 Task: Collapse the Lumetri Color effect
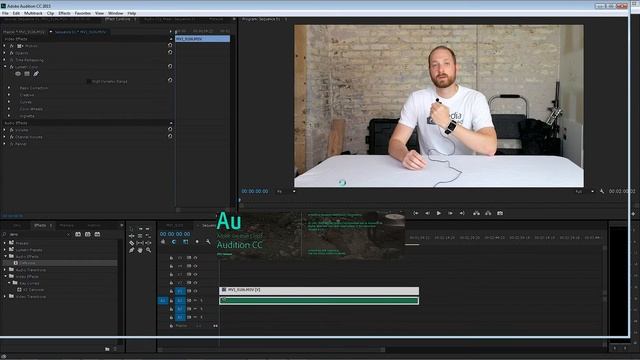pos(4,67)
